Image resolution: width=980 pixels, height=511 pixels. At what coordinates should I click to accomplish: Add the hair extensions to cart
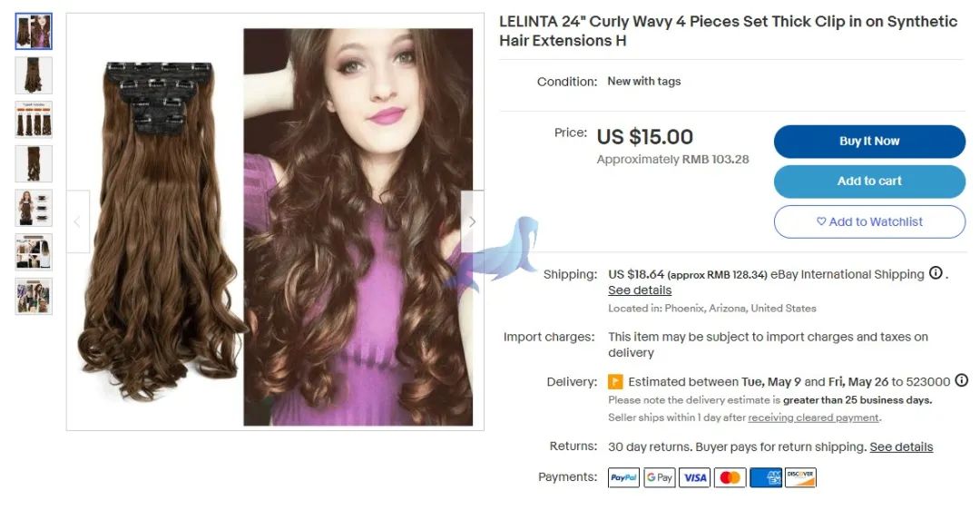pos(869,182)
